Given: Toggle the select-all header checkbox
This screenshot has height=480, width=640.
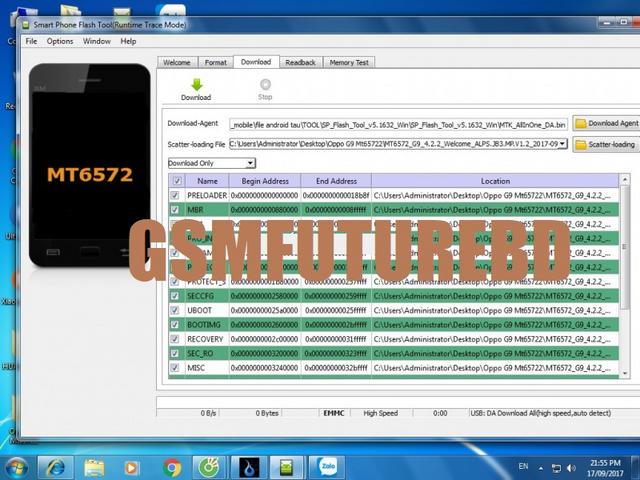Looking at the screenshot, I should (x=177, y=181).
